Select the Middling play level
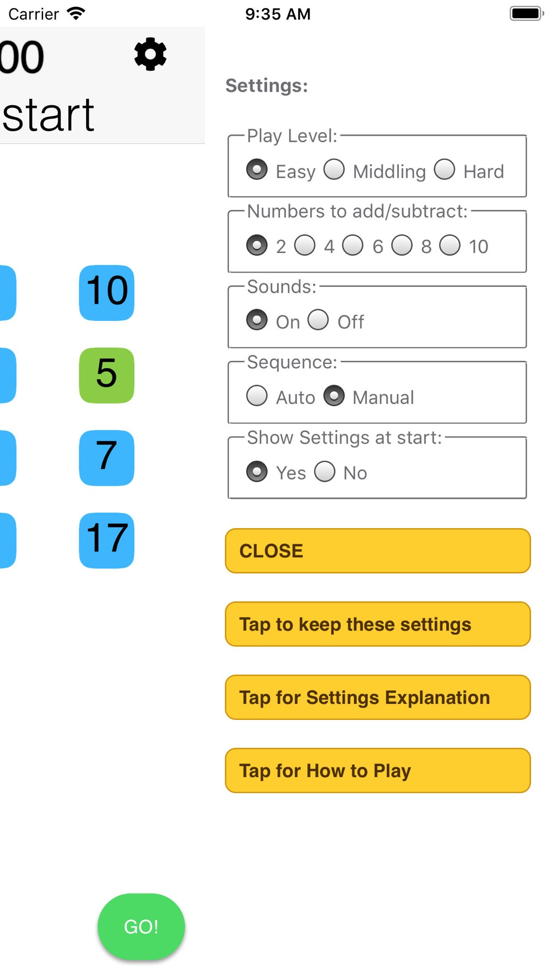The width and height of the screenshot is (551, 980). (x=334, y=170)
